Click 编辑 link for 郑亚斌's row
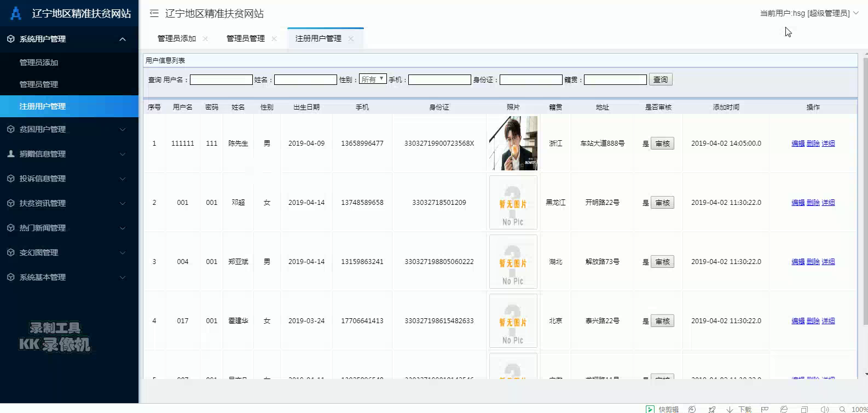This screenshot has height=413, width=868. coord(798,262)
